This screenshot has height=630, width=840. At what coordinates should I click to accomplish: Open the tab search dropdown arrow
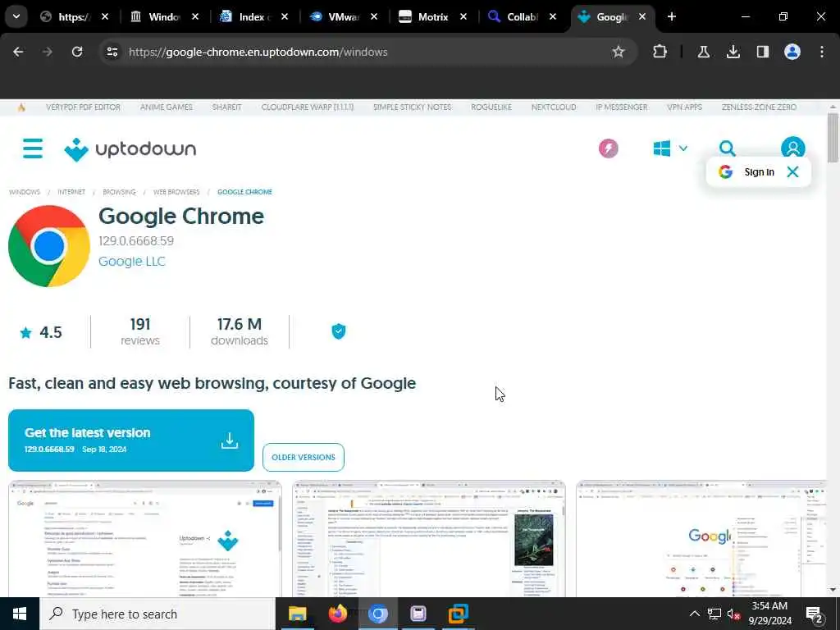pos(16,16)
